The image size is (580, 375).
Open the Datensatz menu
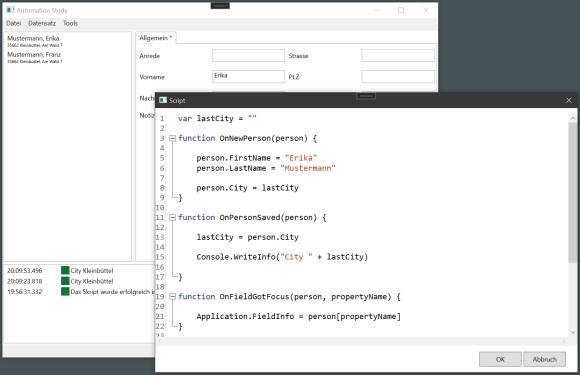(42, 23)
